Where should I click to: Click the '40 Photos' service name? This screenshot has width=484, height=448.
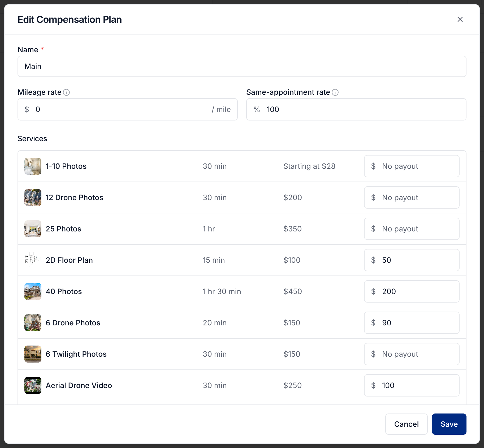pos(64,291)
